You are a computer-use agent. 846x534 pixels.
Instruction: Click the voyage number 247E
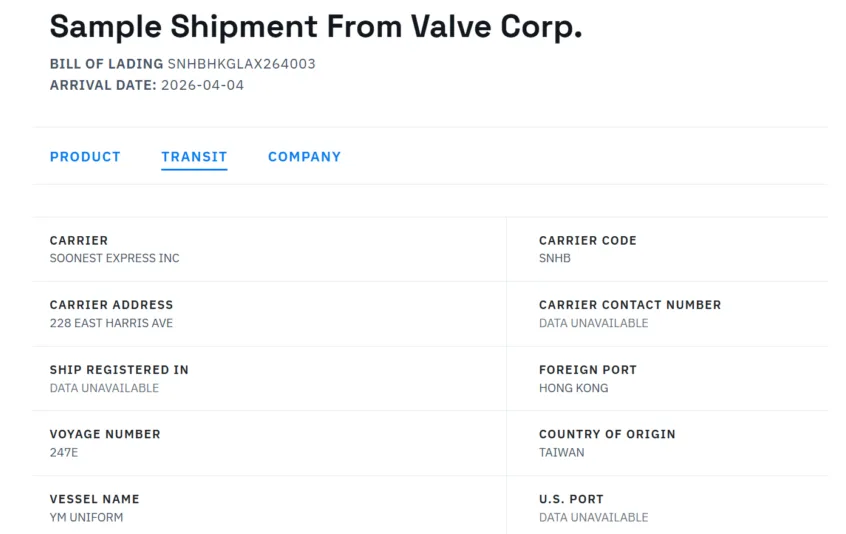(64, 452)
